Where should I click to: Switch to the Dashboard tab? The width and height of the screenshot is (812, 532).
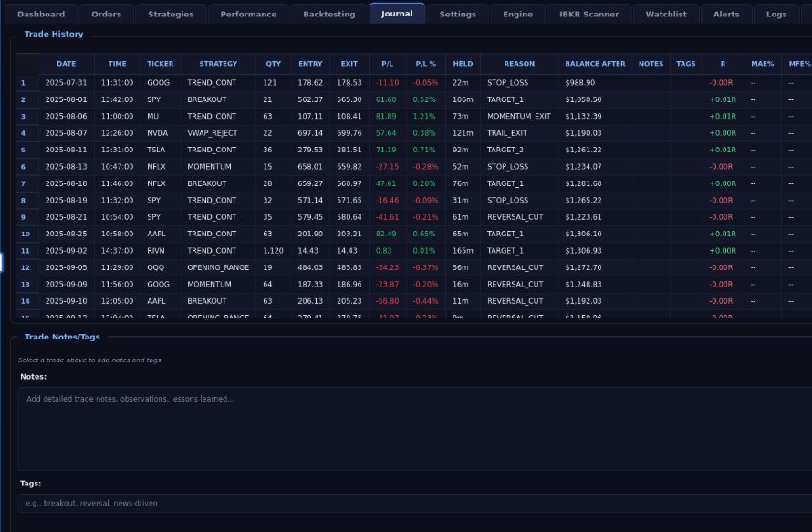coord(41,14)
